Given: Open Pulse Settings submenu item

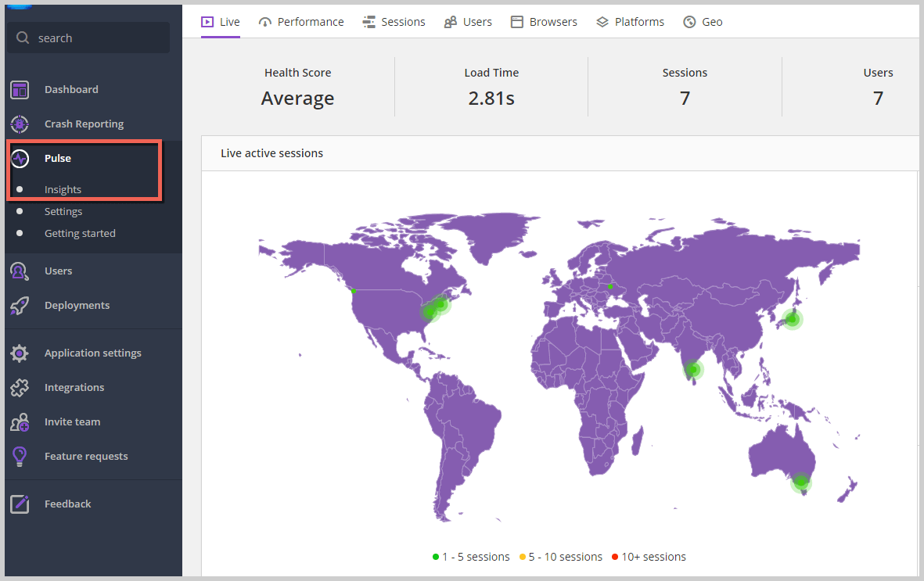Looking at the screenshot, I should 63,212.
